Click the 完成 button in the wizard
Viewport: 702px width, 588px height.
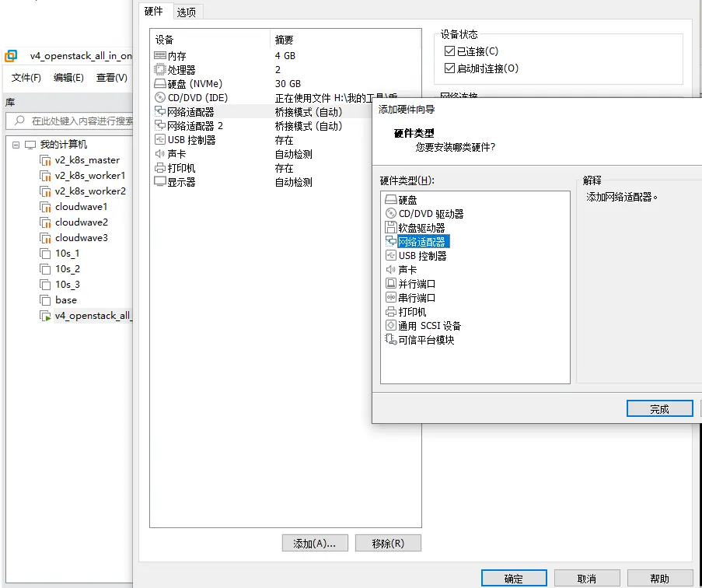(659, 409)
